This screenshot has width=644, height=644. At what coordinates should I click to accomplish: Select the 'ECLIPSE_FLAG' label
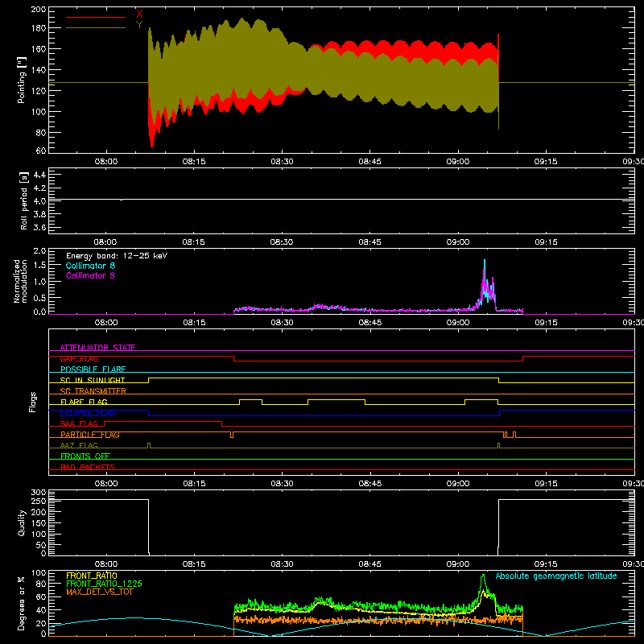pos(88,413)
